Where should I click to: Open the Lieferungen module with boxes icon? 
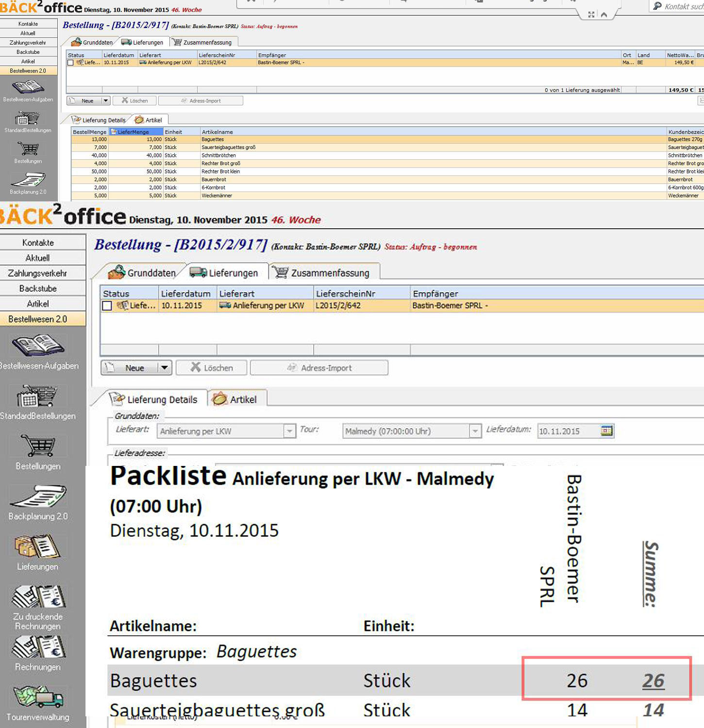point(37,547)
